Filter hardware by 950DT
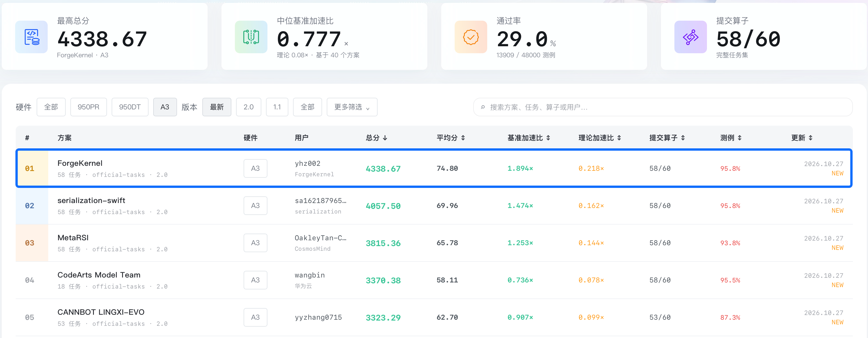 click(x=130, y=107)
